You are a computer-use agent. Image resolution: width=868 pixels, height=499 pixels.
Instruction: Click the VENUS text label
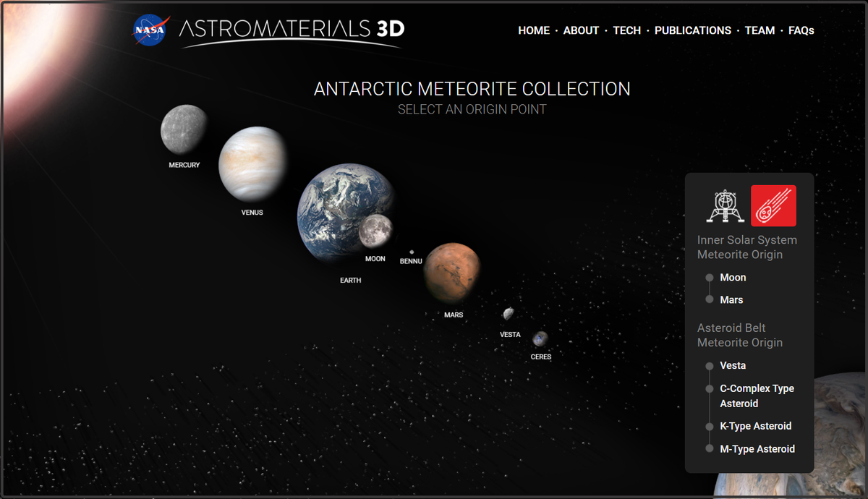(252, 213)
